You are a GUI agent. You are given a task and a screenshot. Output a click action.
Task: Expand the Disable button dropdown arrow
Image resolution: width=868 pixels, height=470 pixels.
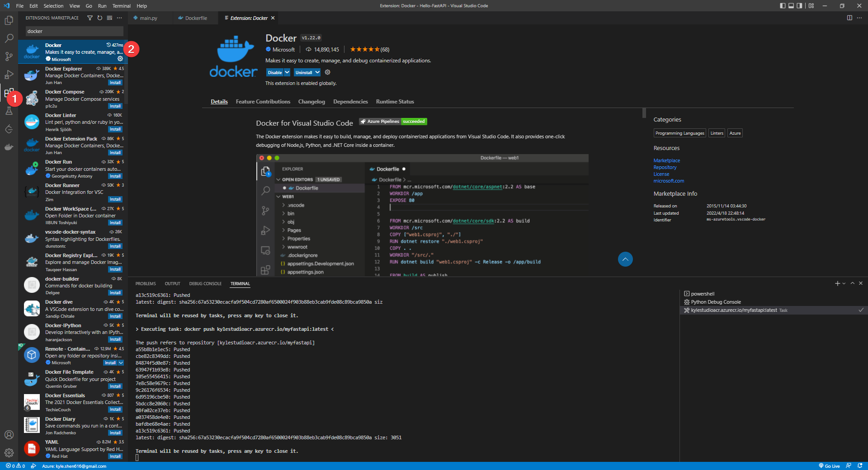(x=287, y=72)
